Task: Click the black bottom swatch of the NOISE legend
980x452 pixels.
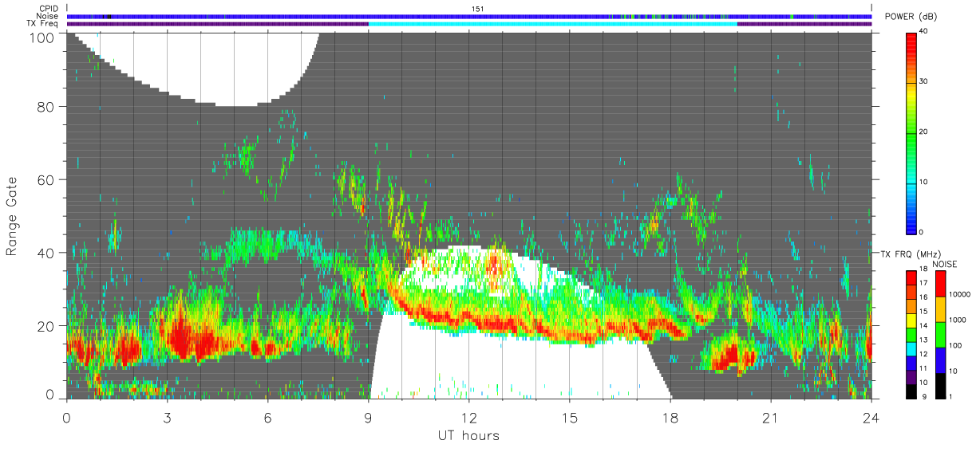Action: coord(941,386)
